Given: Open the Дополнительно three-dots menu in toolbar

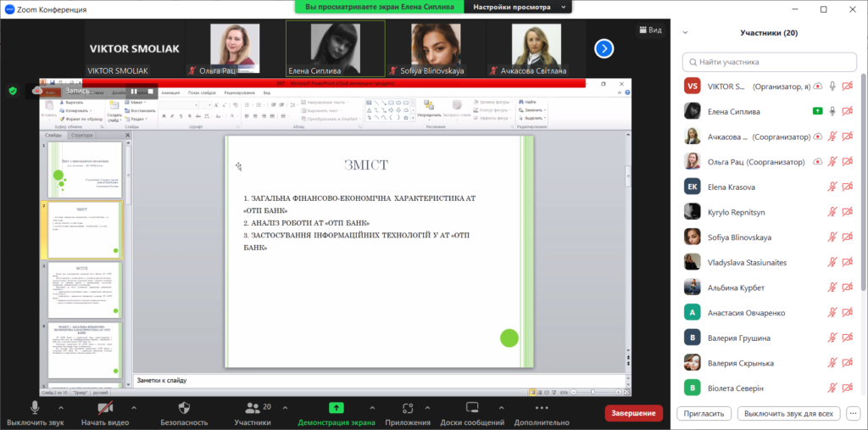Looking at the screenshot, I should point(542,409).
